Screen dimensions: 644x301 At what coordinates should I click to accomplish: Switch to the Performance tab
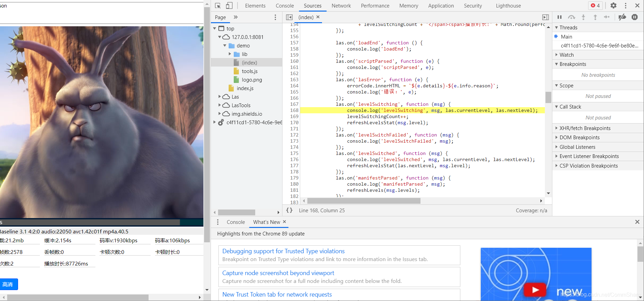[375, 6]
